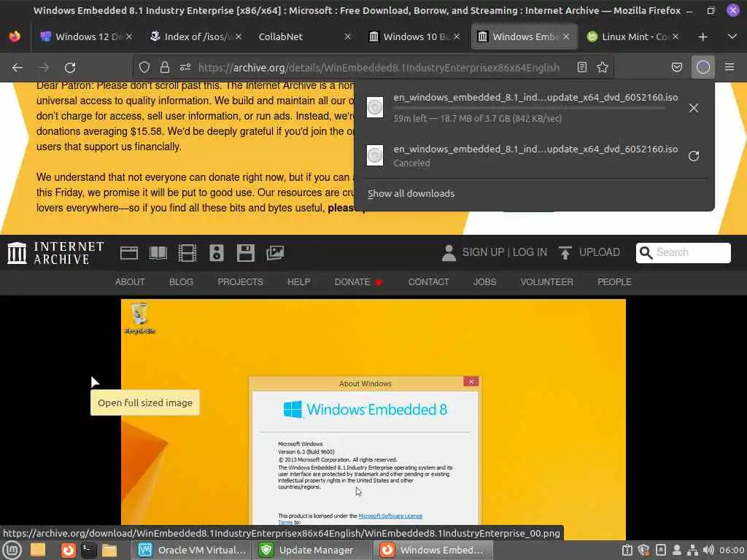
Task: Launch Firefox from the panel launcher
Action: (68, 550)
